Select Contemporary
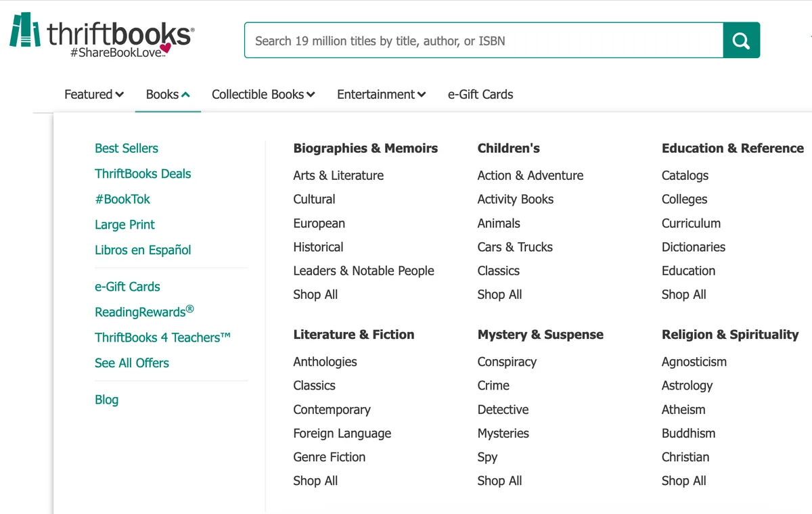Viewport: 812px width, 514px height. [332, 410]
